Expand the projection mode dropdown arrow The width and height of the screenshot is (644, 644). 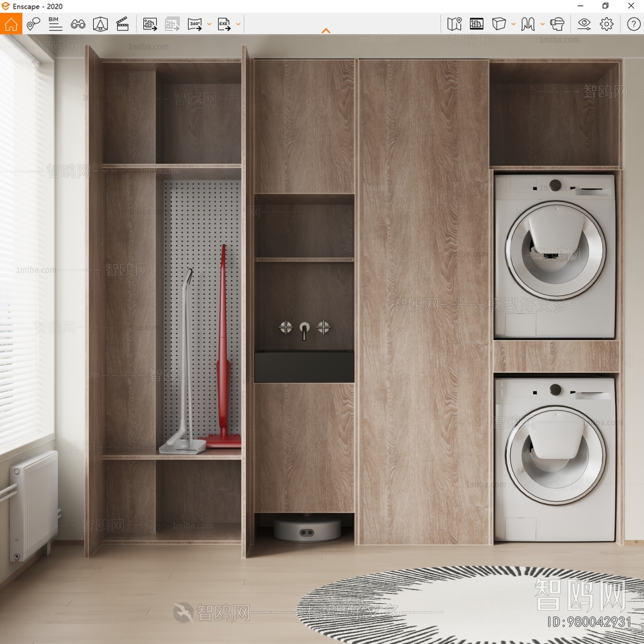tap(514, 24)
